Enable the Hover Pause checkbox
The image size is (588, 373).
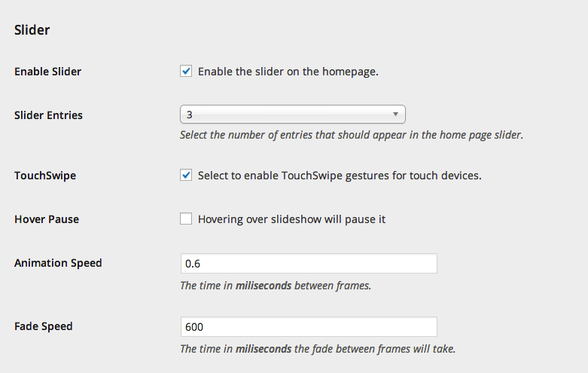(186, 219)
